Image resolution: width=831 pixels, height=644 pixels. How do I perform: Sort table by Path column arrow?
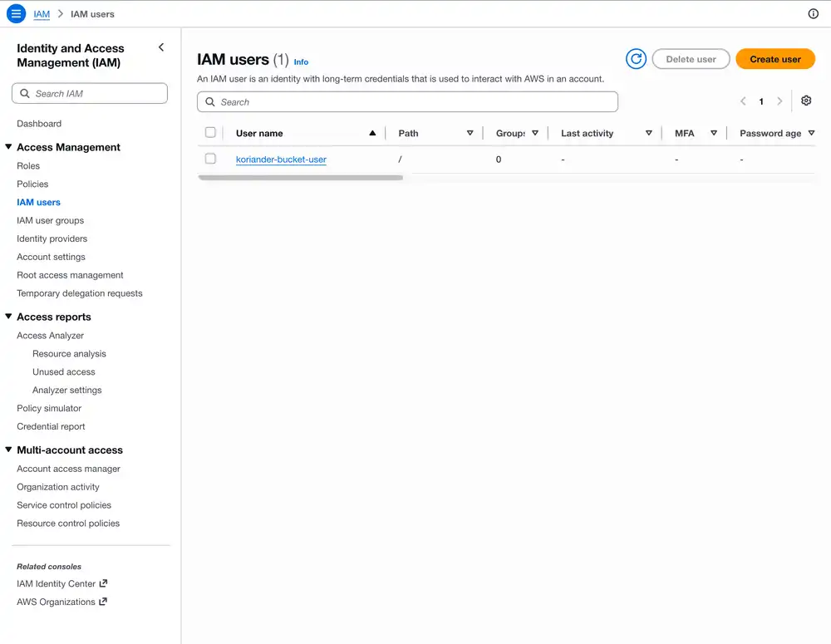pyautogui.click(x=470, y=133)
